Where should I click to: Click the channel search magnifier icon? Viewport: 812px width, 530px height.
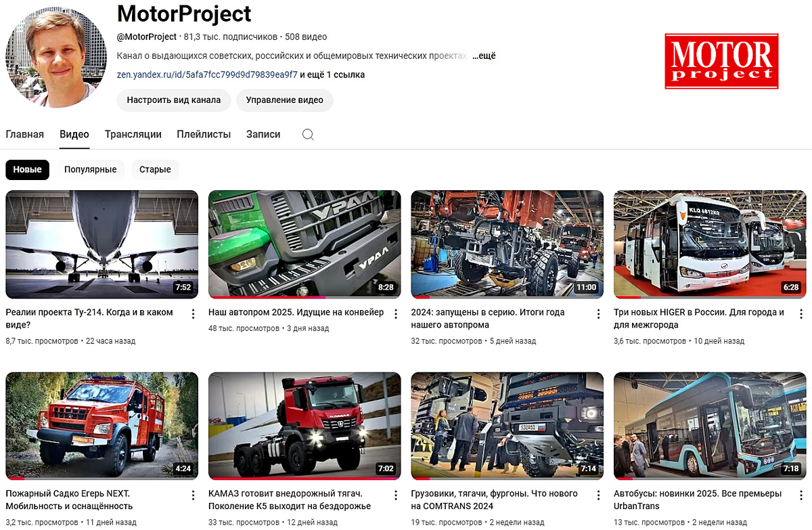(x=308, y=134)
